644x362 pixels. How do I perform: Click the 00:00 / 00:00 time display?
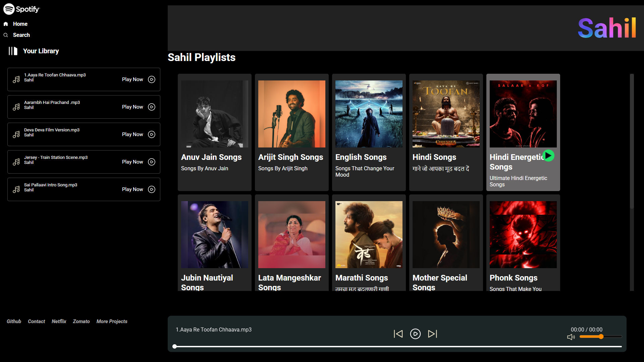pyautogui.click(x=587, y=329)
